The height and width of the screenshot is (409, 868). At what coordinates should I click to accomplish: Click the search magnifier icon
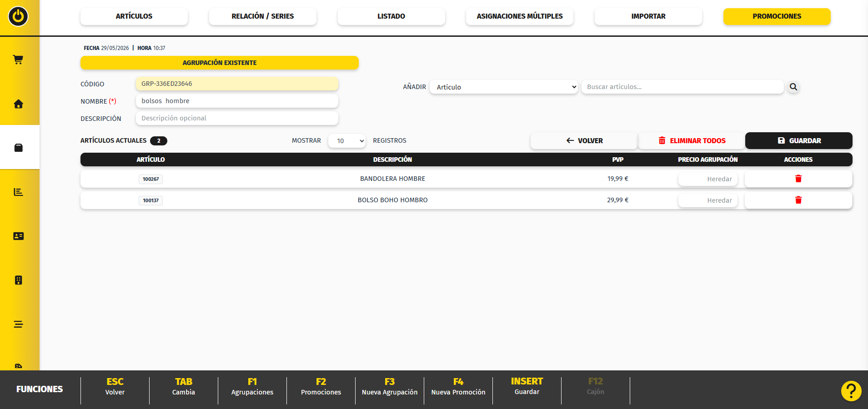[x=793, y=87]
